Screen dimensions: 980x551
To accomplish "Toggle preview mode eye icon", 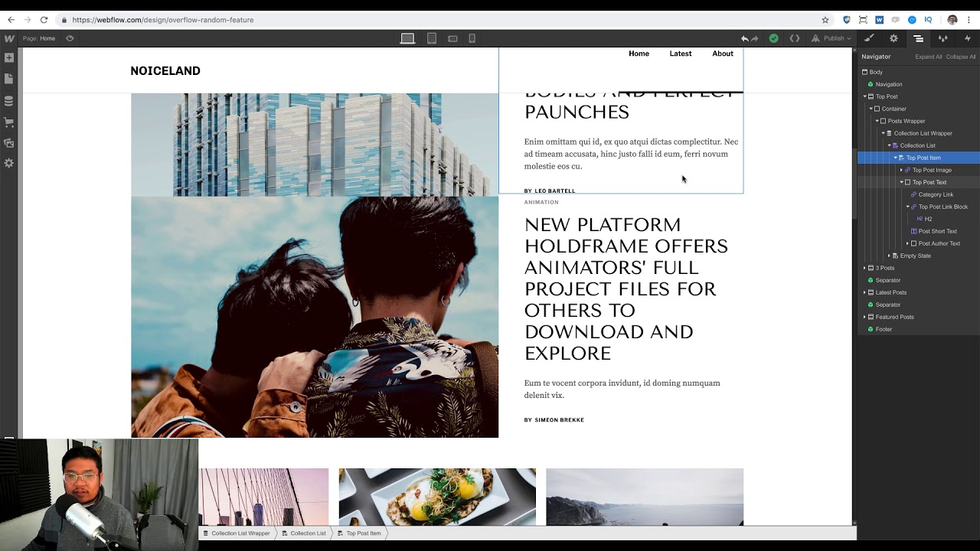I will click(x=70, y=38).
